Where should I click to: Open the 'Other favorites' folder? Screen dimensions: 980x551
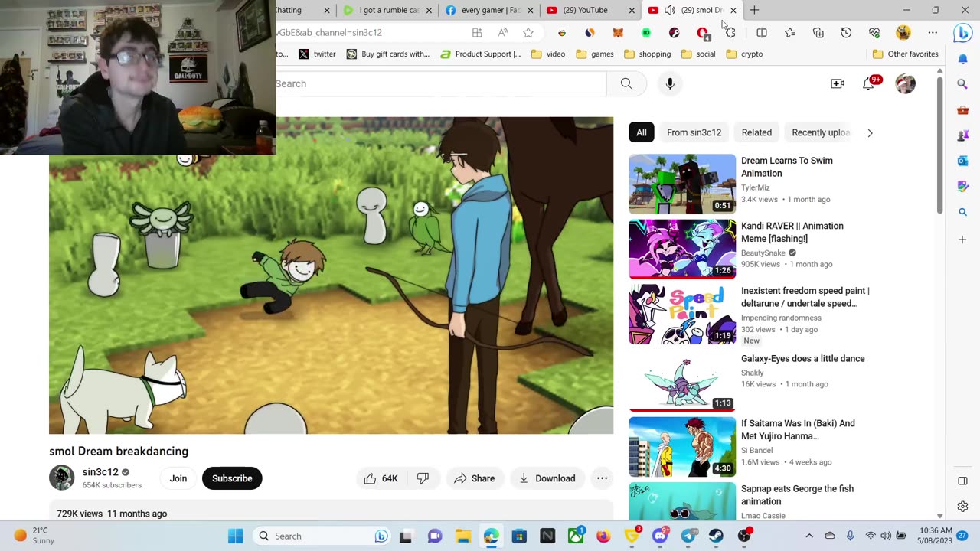906,54
